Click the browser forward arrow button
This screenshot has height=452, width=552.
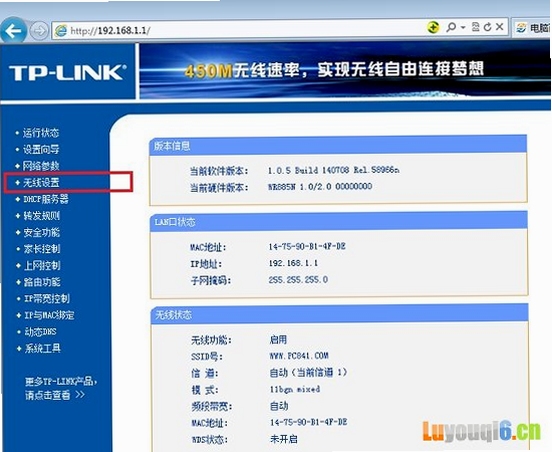pyautogui.click(x=39, y=31)
